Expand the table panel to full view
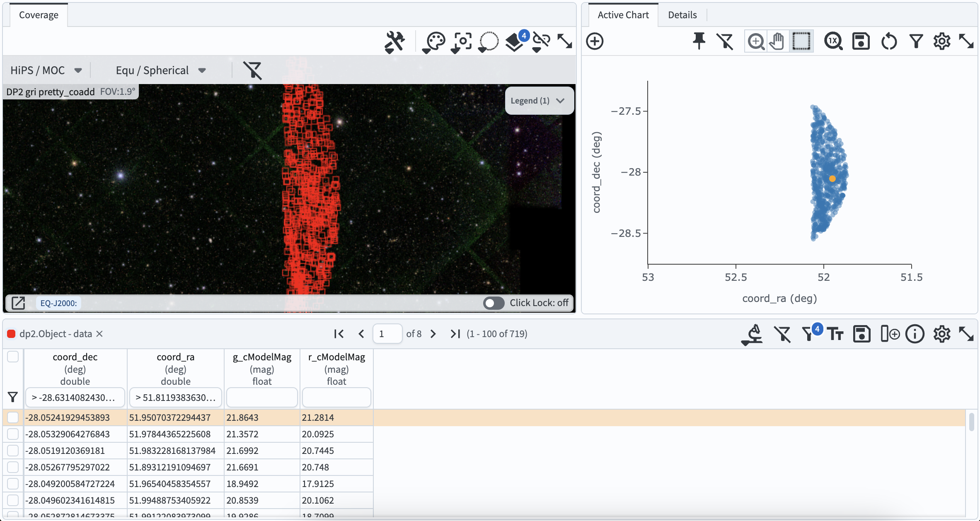This screenshot has width=980, height=521. coord(966,334)
